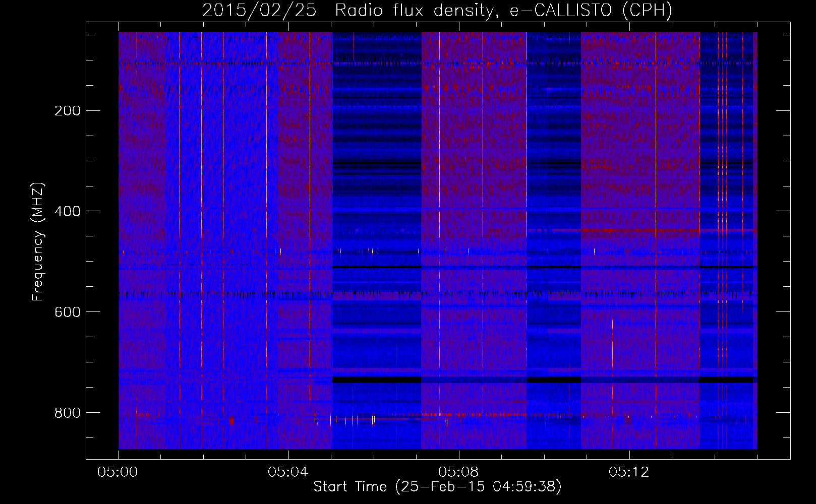Click the 800 frequency tick label
The width and height of the screenshot is (816, 504).
[x=67, y=413]
